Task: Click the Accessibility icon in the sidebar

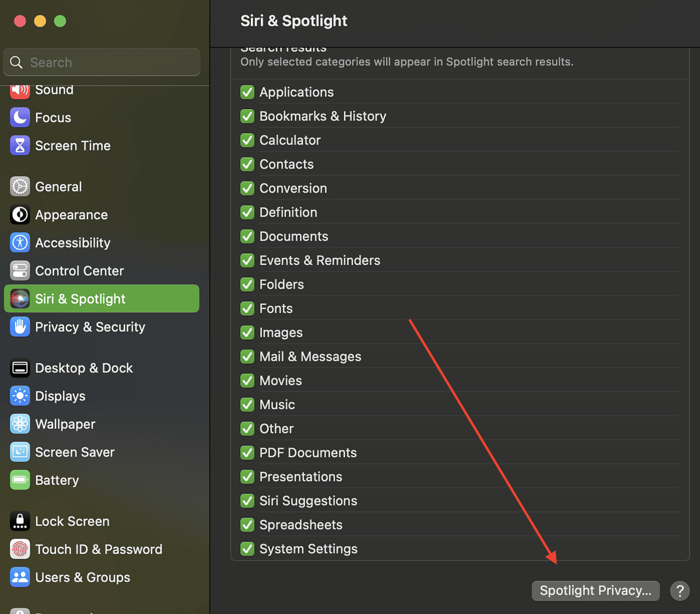Action: (x=19, y=243)
